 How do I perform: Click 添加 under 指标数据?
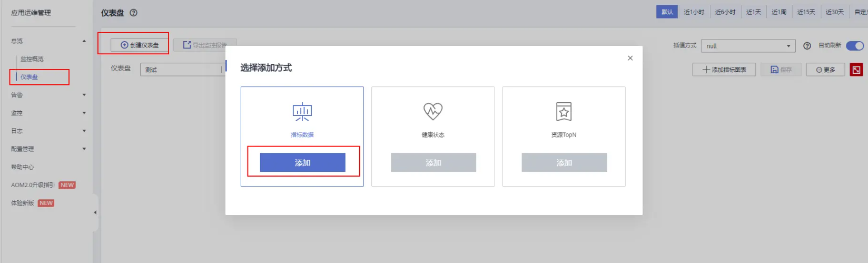click(302, 162)
